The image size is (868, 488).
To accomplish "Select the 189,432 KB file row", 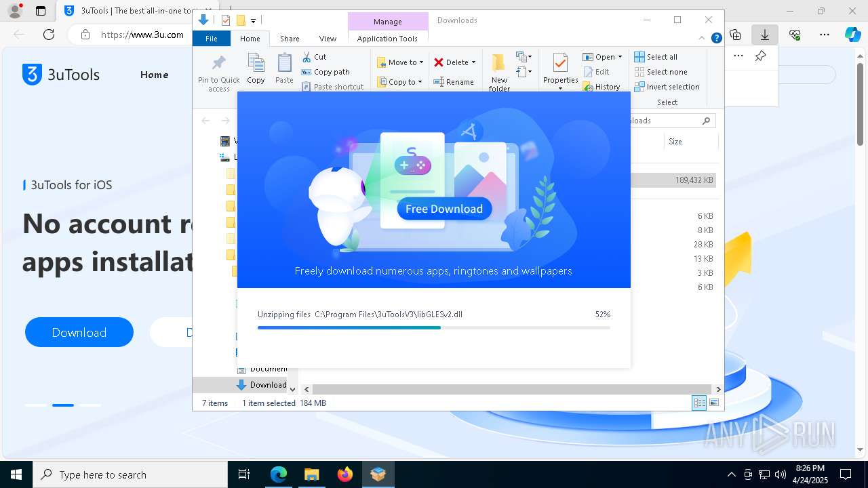I will coord(673,180).
